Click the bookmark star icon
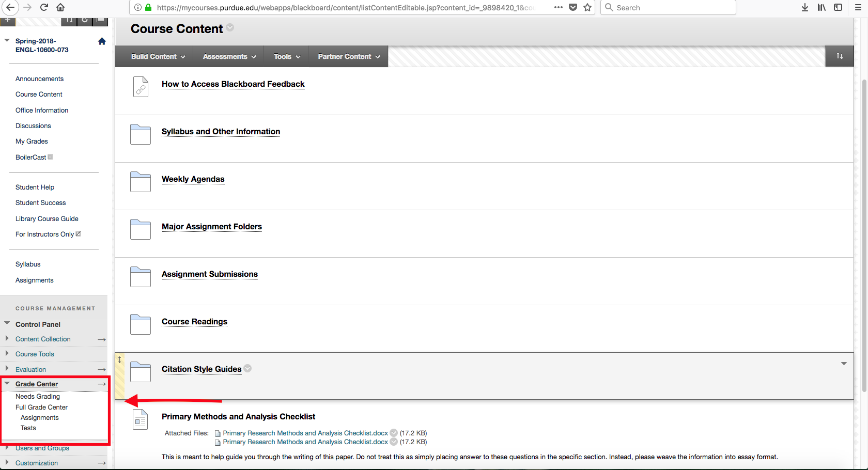Image resolution: width=868 pixels, height=470 pixels. pyautogui.click(x=587, y=7)
